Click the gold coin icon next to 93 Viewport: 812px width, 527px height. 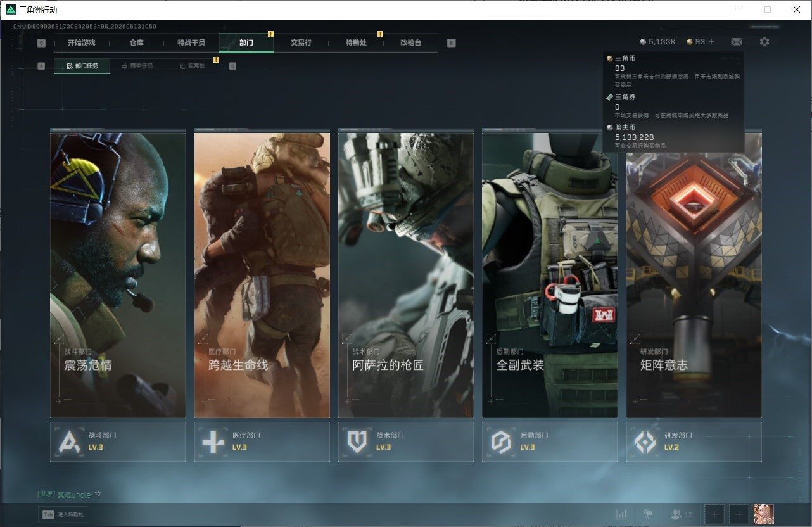(x=690, y=42)
